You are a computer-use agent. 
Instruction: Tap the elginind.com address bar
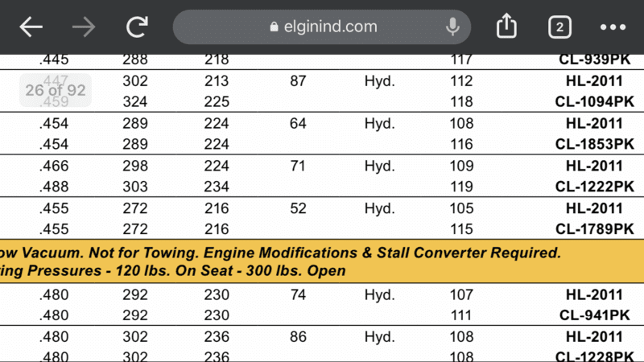(330, 27)
